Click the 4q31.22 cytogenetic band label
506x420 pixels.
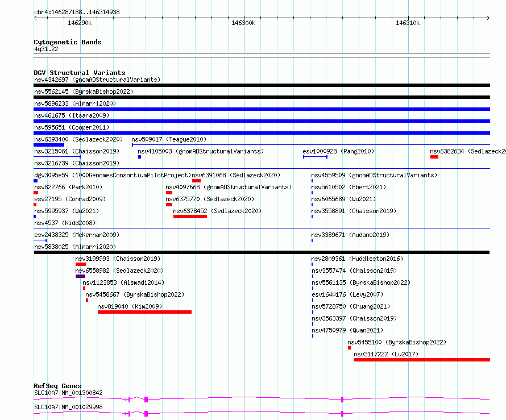pyautogui.click(x=46, y=49)
